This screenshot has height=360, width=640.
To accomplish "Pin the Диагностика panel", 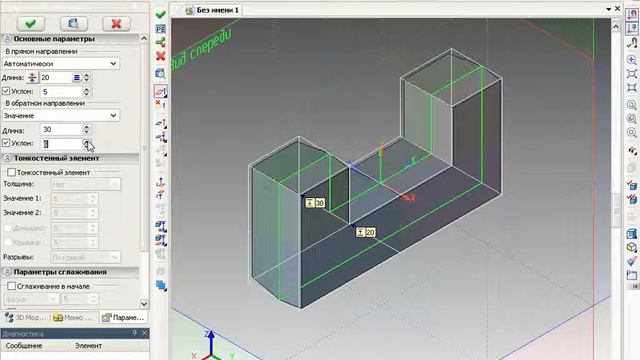I will [135, 333].
